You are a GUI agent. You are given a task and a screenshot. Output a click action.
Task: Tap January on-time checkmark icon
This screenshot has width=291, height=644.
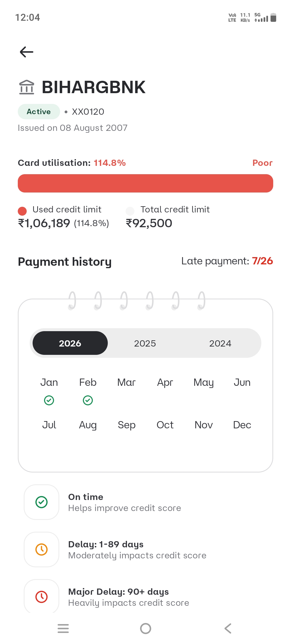click(x=49, y=400)
